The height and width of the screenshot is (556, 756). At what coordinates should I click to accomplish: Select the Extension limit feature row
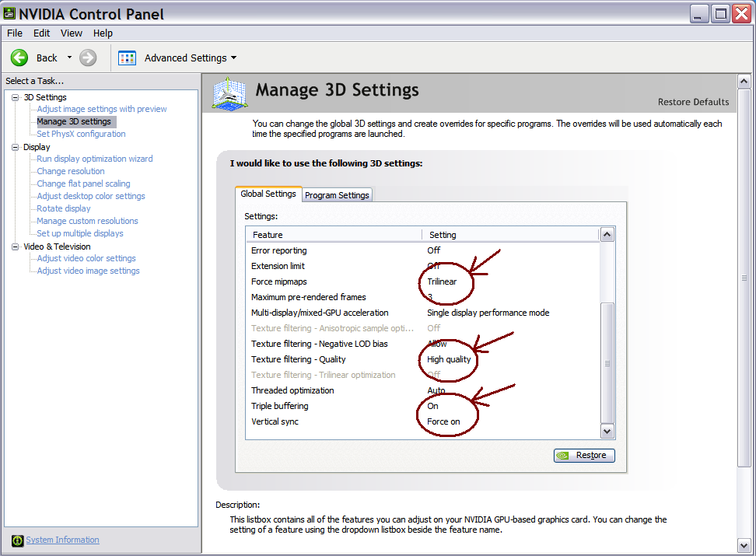coord(422,266)
